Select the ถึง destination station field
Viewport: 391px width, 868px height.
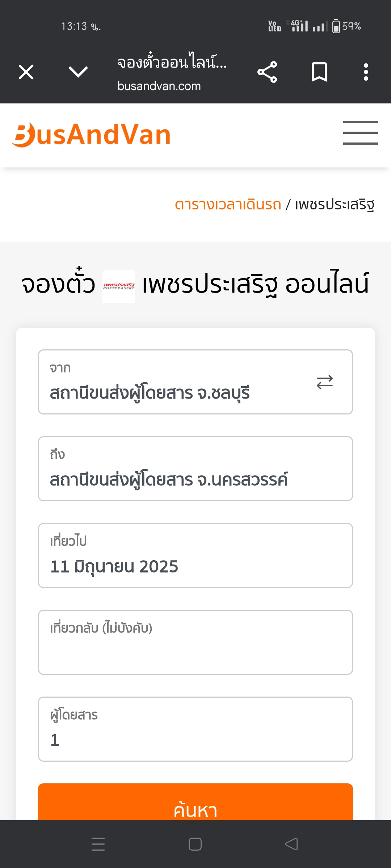click(x=195, y=469)
